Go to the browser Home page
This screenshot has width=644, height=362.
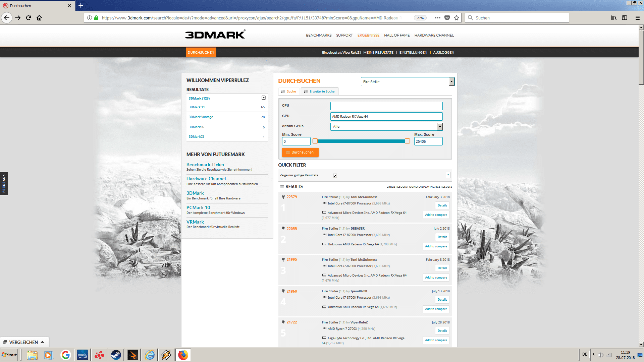coord(39,18)
